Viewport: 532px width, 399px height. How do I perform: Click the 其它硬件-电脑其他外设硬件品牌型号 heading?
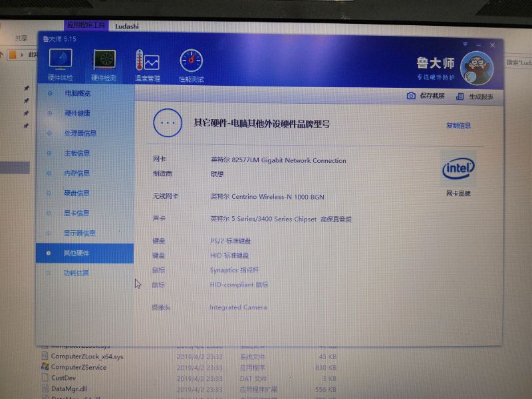coord(261,124)
